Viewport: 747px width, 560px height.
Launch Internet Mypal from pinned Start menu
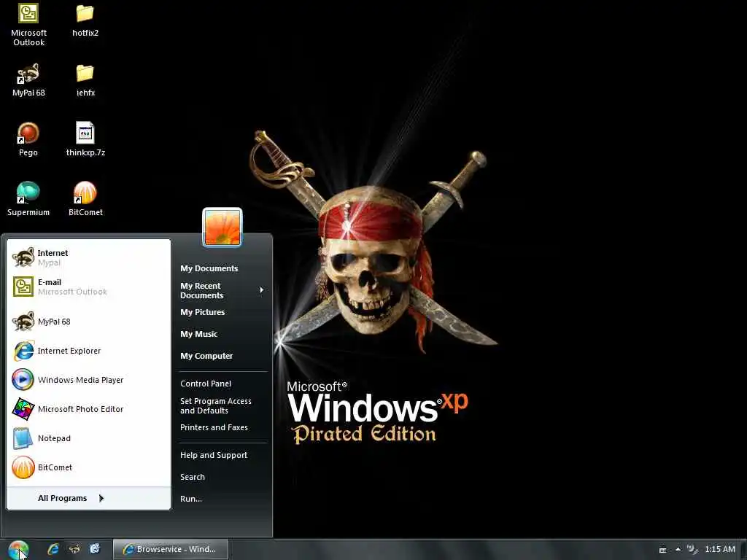[x=88, y=257]
